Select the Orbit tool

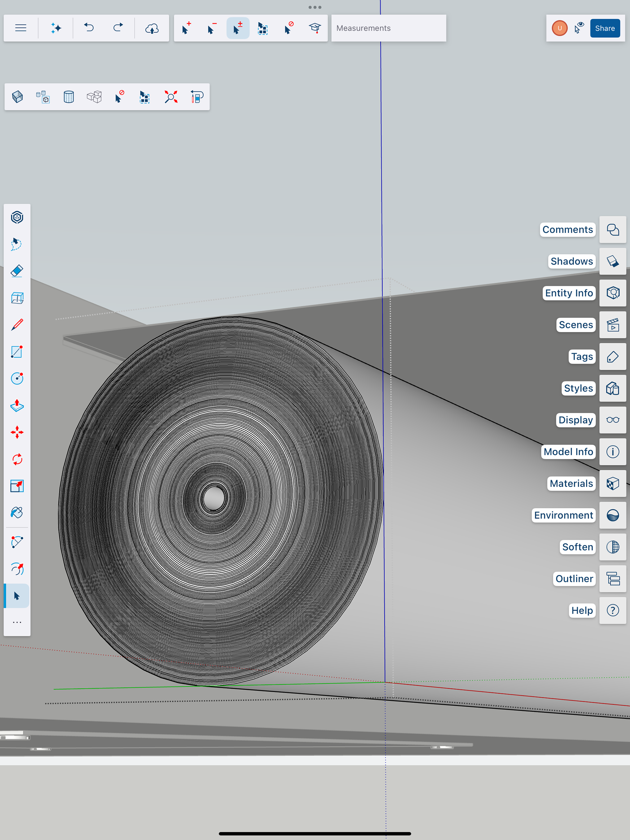[x=17, y=569]
